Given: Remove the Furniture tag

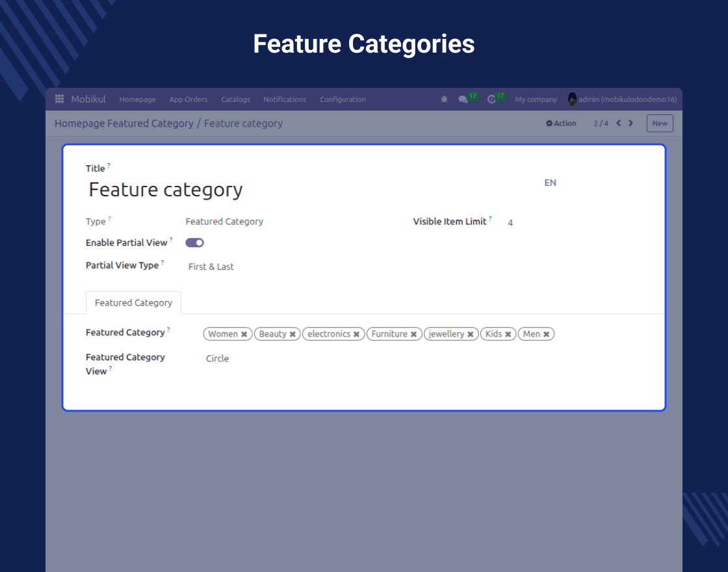Looking at the screenshot, I should pos(413,334).
